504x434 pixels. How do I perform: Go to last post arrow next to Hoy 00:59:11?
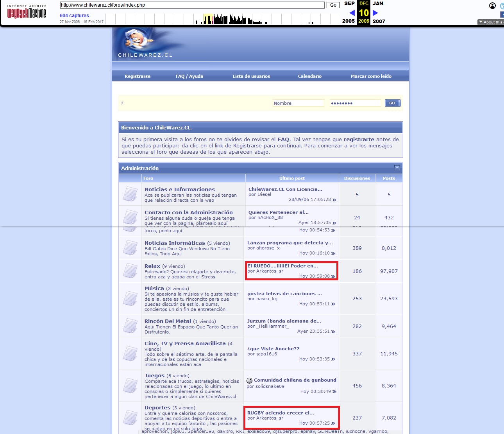pos(333,304)
